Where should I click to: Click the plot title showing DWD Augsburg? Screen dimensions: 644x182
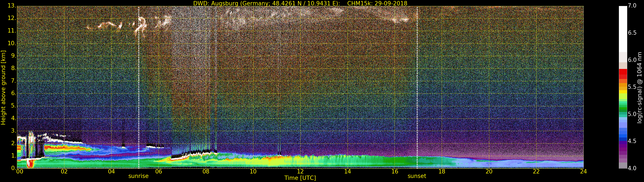point(300,3)
